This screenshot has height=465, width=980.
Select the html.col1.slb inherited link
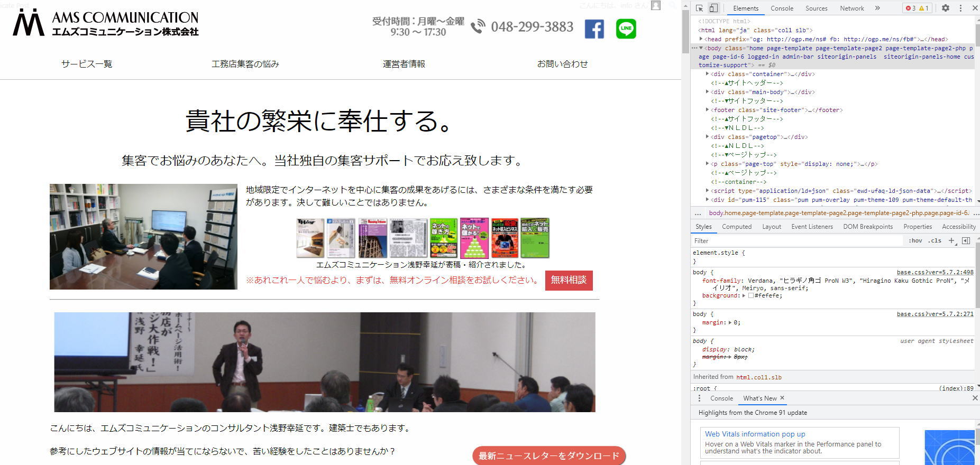pos(759,377)
